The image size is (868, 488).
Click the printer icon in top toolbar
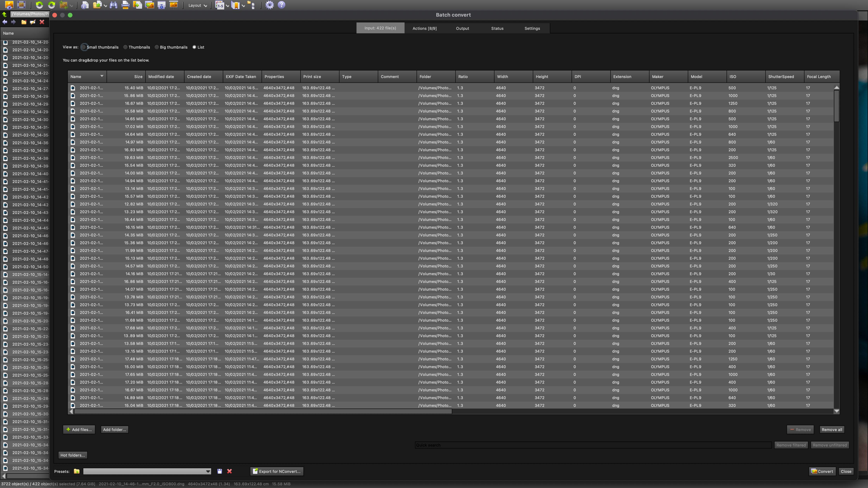(x=125, y=5)
